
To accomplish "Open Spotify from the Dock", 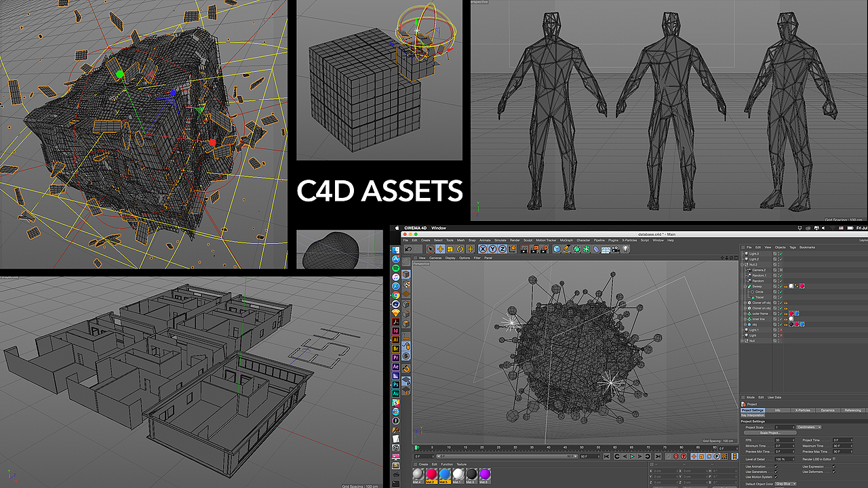I will [395, 268].
